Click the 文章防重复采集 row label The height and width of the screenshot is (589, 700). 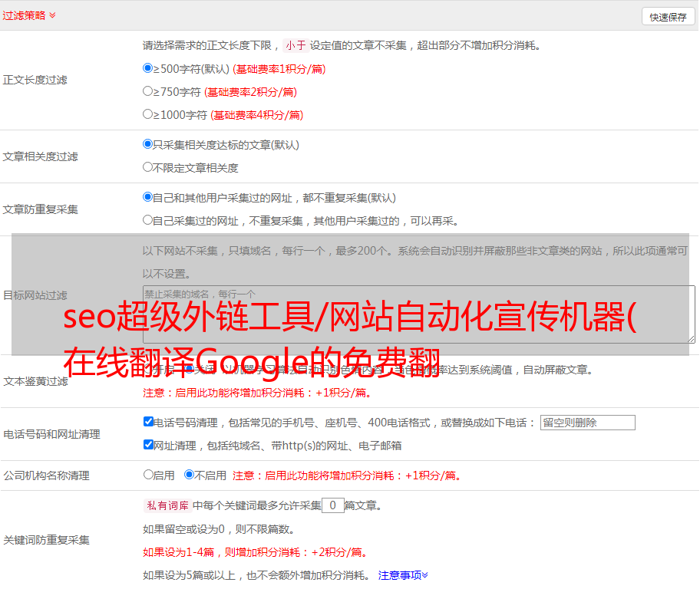[40, 209]
